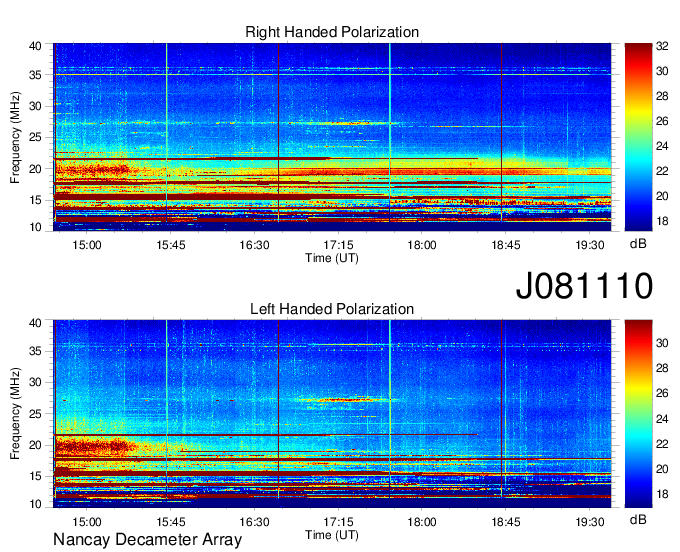Screen dimensions: 680x552
Task: Click 40 MHz tick on Right Handed frequency axis
Action: (x=35, y=46)
